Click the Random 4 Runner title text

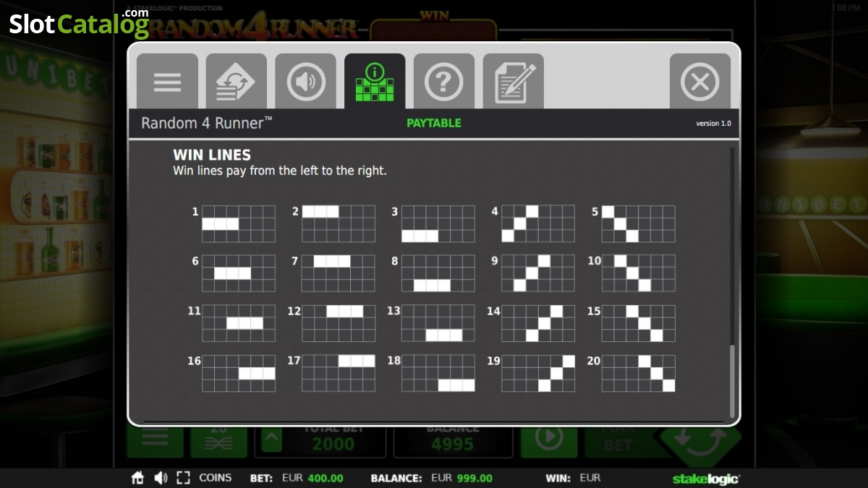[x=207, y=123]
